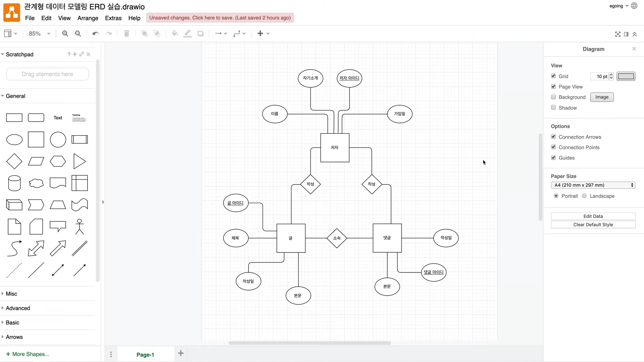This screenshot has height=362, width=644.
Task: Close the Diagram format panel
Action: tap(634, 49)
